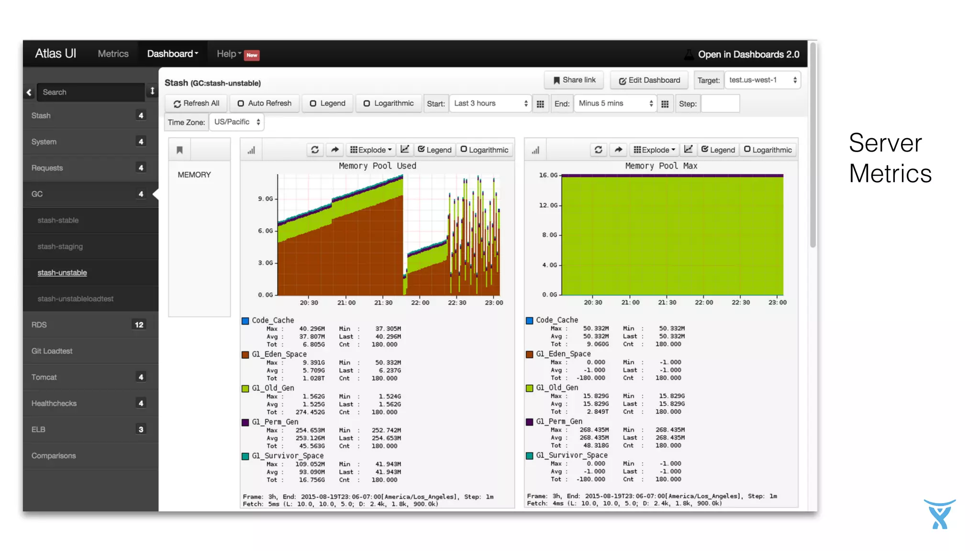Open the Target dropdown test.us-west-1

763,80
